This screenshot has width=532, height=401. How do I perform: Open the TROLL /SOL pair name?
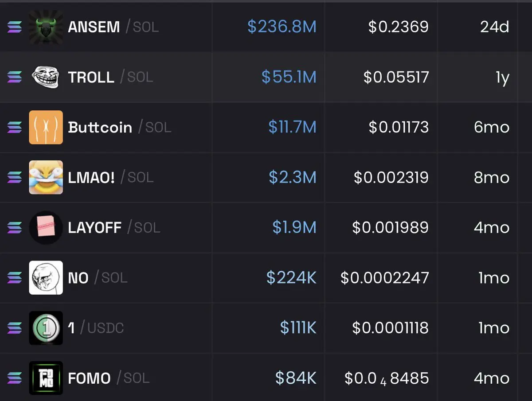click(x=110, y=77)
